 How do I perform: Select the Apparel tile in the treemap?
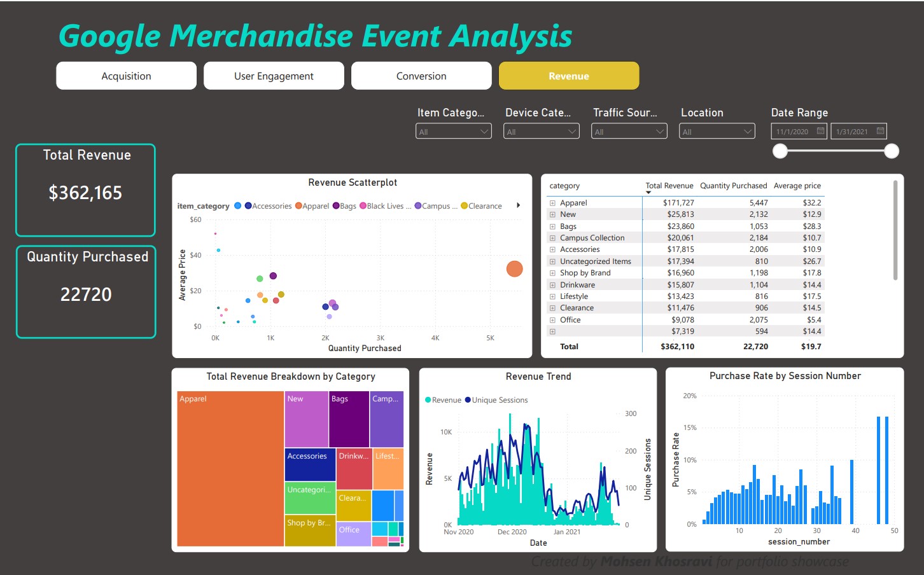tap(230, 469)
